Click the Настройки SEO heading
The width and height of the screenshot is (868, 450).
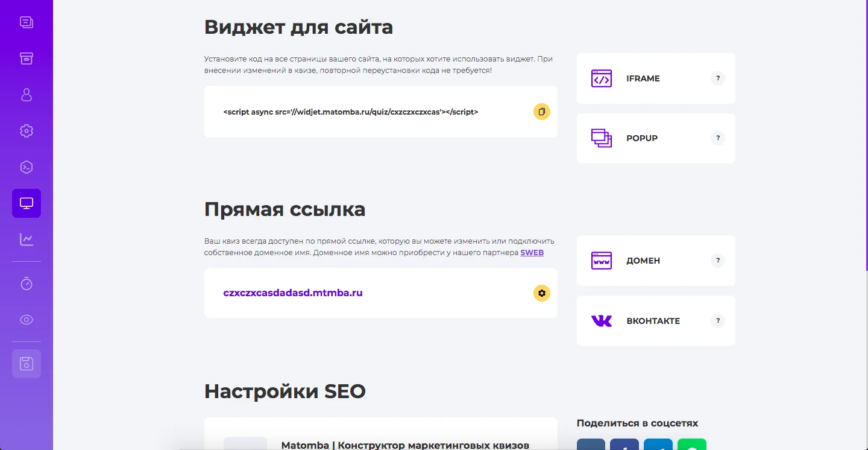tap(285, 391)
